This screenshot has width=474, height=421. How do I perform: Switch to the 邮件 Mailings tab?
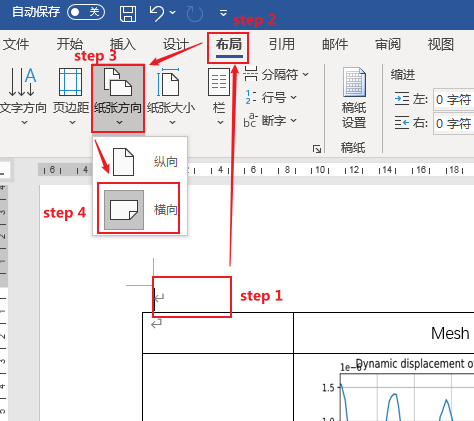tap(335, 44)
